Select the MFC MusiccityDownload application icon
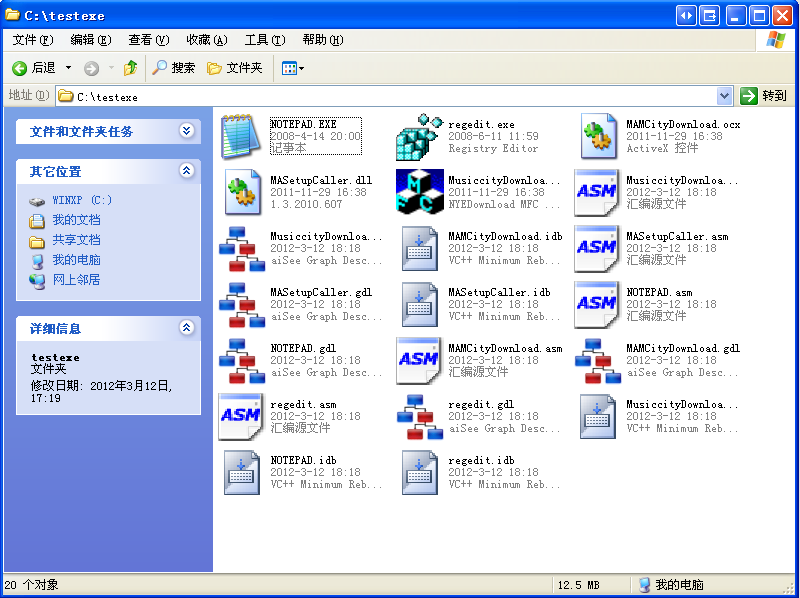Viewport: 800px width, 598px height. (419, 191)
